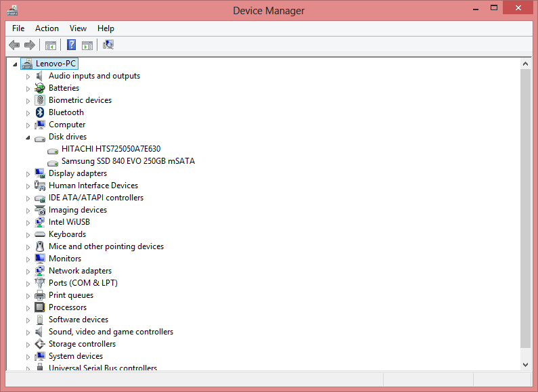Expand the Batteries category

[28, 89]
